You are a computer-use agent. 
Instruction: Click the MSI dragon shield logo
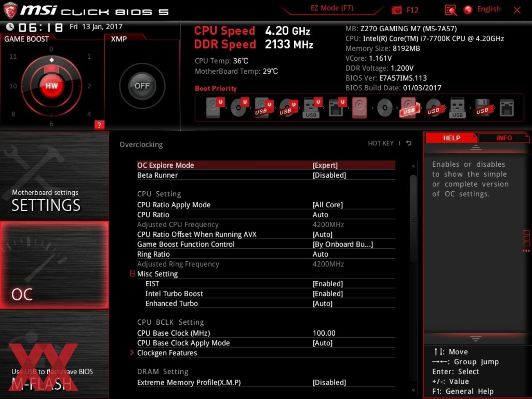click(x=10, y=10)
